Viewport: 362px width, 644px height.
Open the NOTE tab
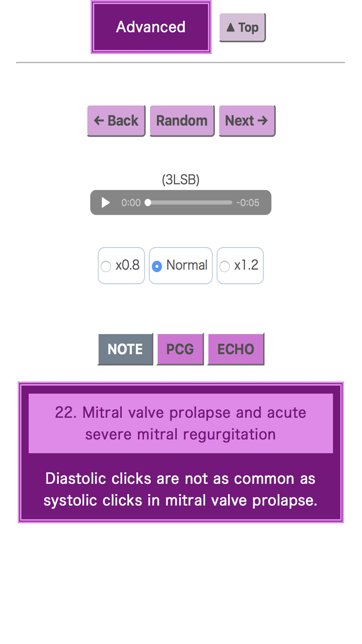click(125, 349)
